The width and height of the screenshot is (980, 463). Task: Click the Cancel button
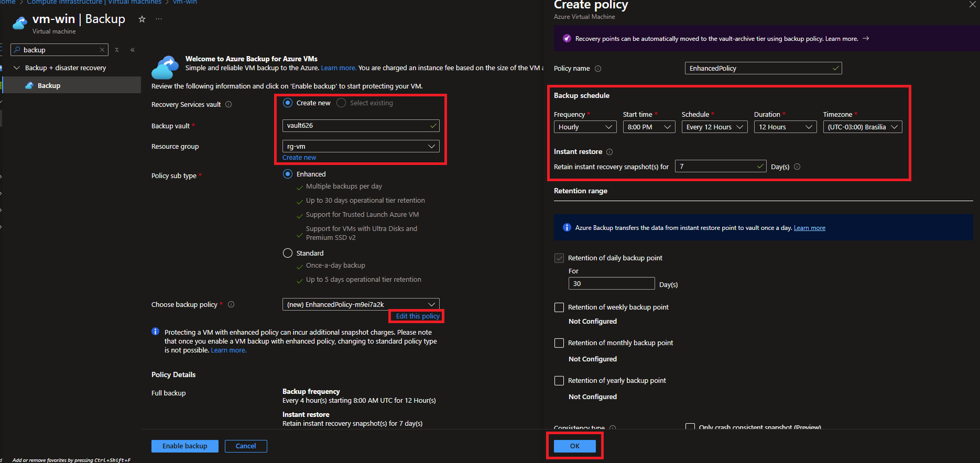pos(246,446)
